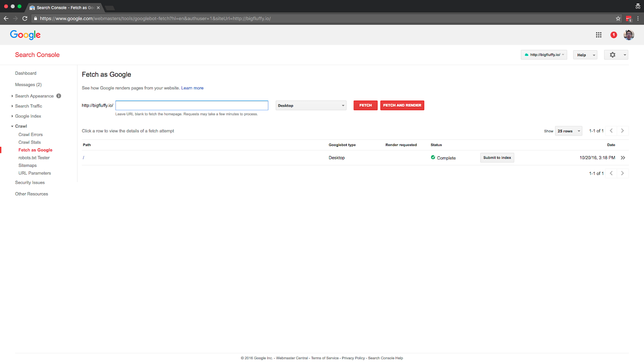The height and width of the screenshot is (362, 644).
Task: Open the Googlebot type Desktop dropdown
Action: (311, 105)
